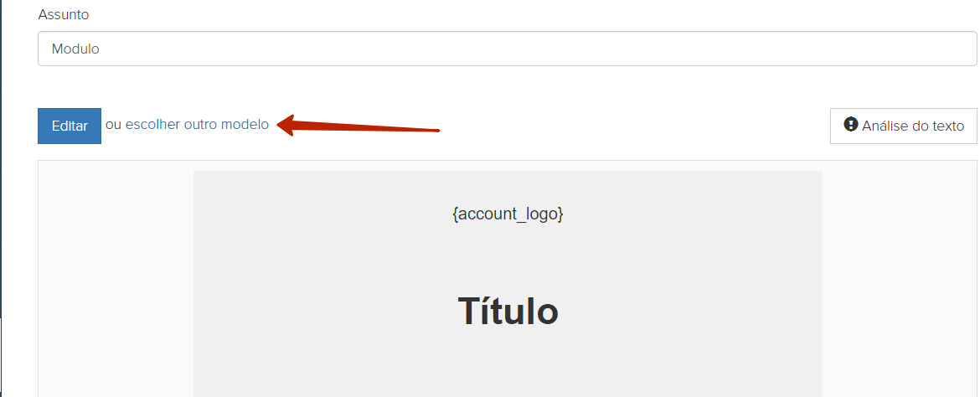The width and height of the screenshot is (980, 397).
Task: Click the Editar button
Action: click(x=70, y=126)
